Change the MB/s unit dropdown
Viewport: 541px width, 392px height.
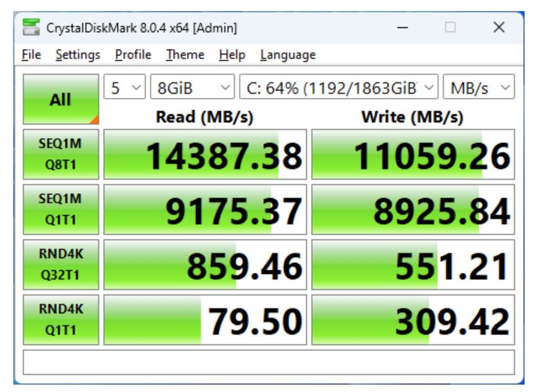(x=479, y=87)
